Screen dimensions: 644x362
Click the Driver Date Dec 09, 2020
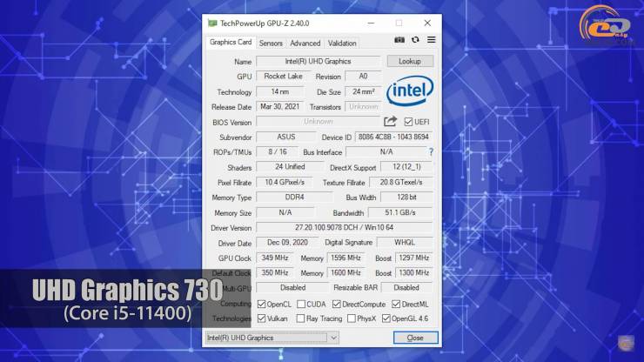tap(287, 243)
